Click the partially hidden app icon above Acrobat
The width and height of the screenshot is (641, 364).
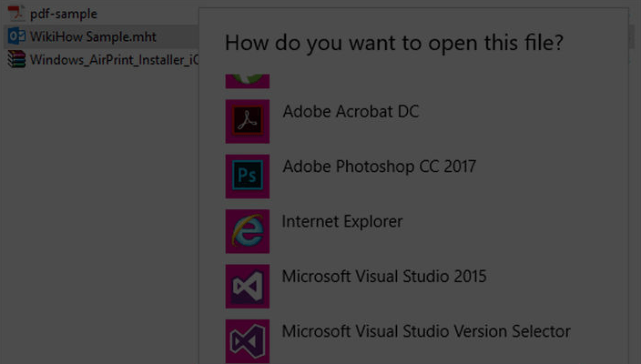(248, 81)
